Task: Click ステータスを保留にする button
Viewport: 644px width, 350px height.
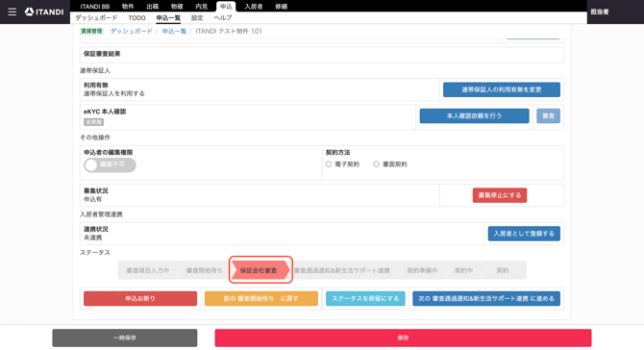Action: pyautogui.click(x=365, y=299)
